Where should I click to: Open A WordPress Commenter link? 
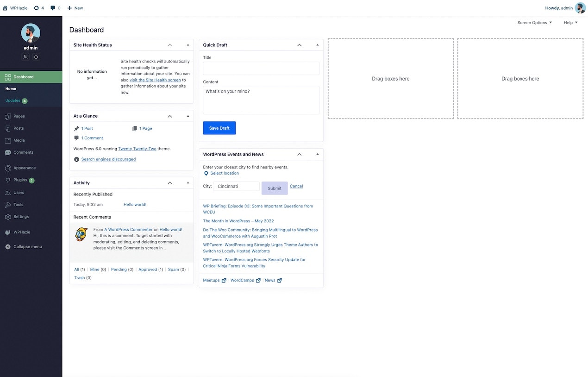pos(128,230)
